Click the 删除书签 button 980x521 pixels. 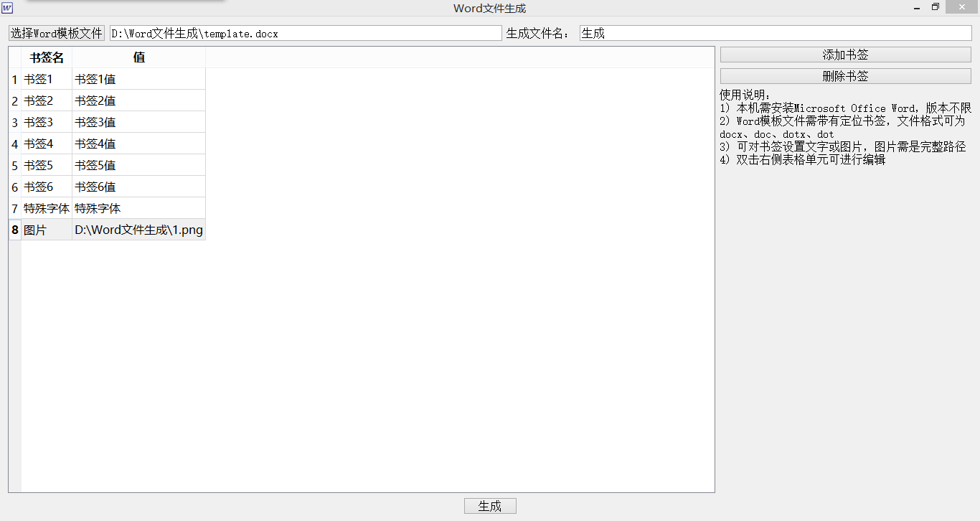click(x=844, y=75)
